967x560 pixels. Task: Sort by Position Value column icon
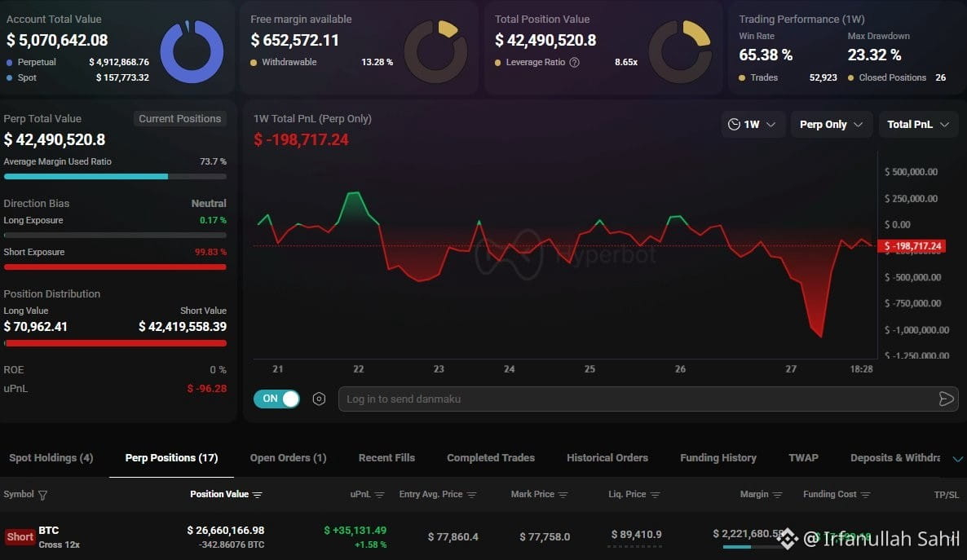(x=258, y=495)
